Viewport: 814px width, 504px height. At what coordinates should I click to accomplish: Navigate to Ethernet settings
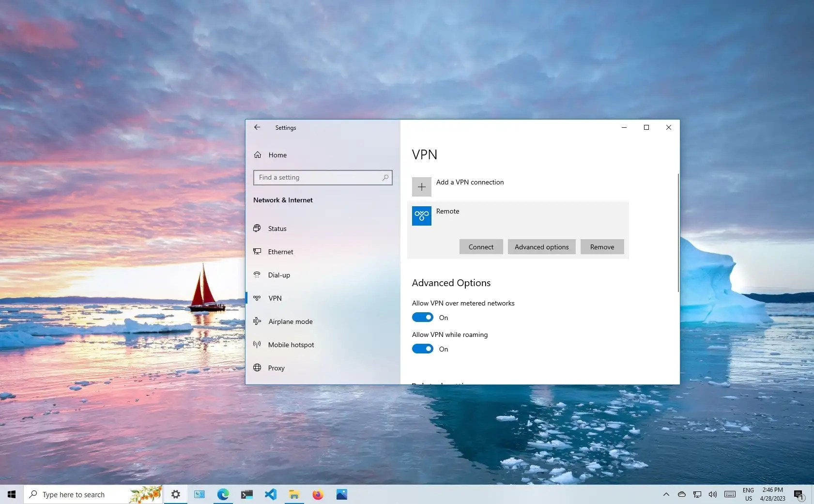[x=280, y=251]
